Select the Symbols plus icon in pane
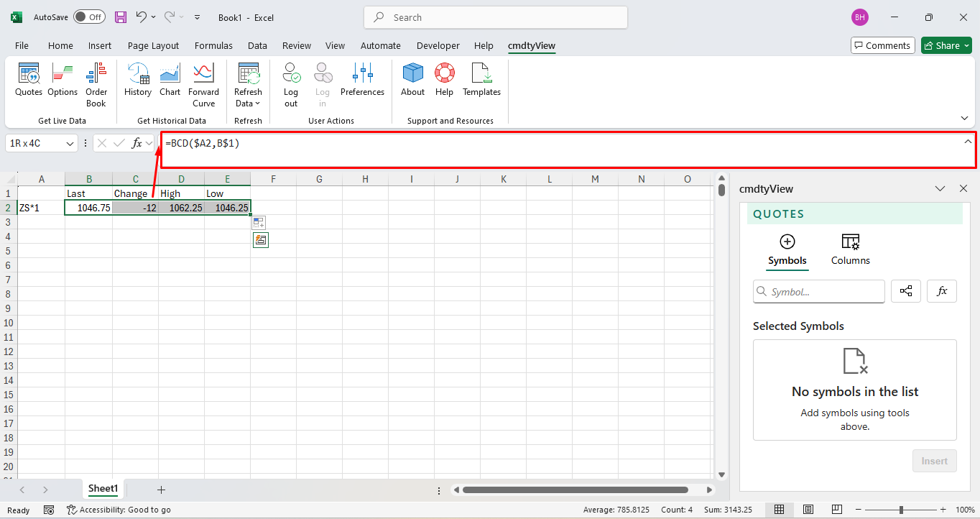This screenshot has height=519, width=980. click(787, 242)
